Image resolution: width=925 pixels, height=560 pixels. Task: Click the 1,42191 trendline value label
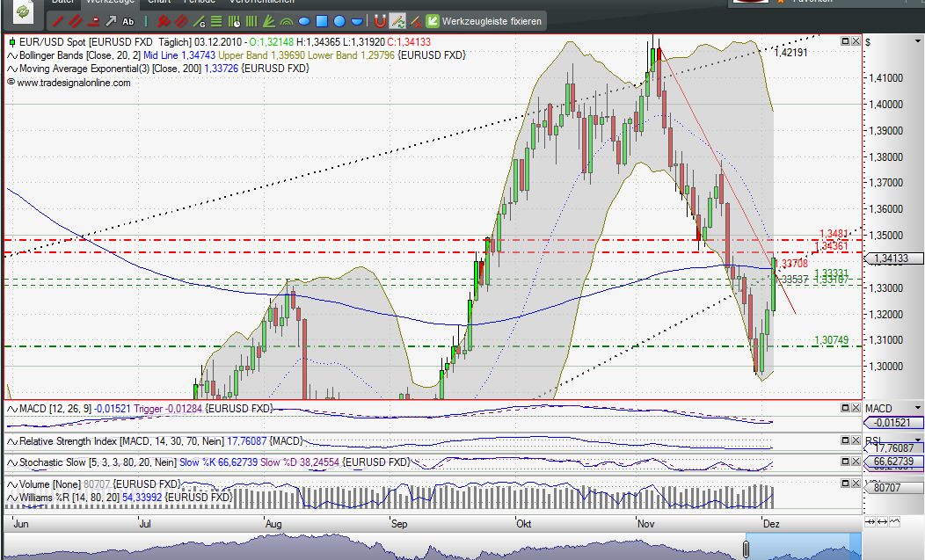pos(790,52)
